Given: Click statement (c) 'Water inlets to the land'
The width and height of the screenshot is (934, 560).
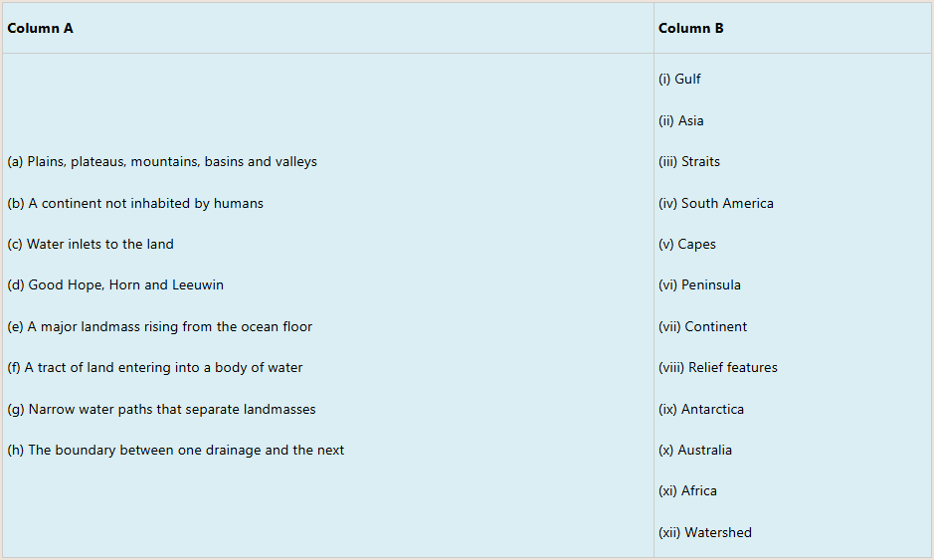Looking at the screenshot, I should tap(91, 244).
